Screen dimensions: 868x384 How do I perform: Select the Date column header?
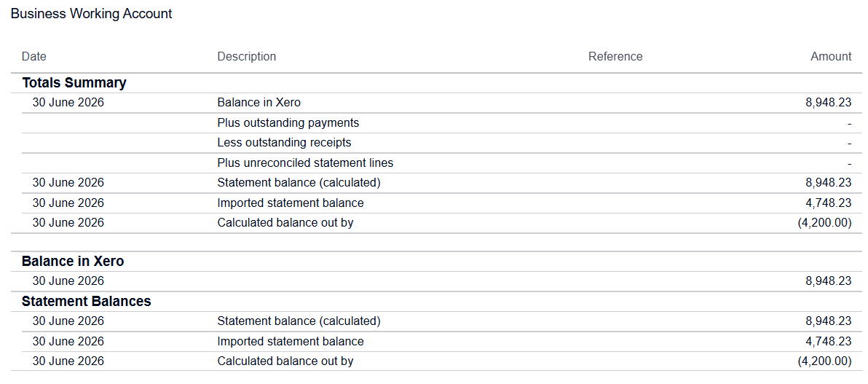pyautogui.click(x=34, y=57)
